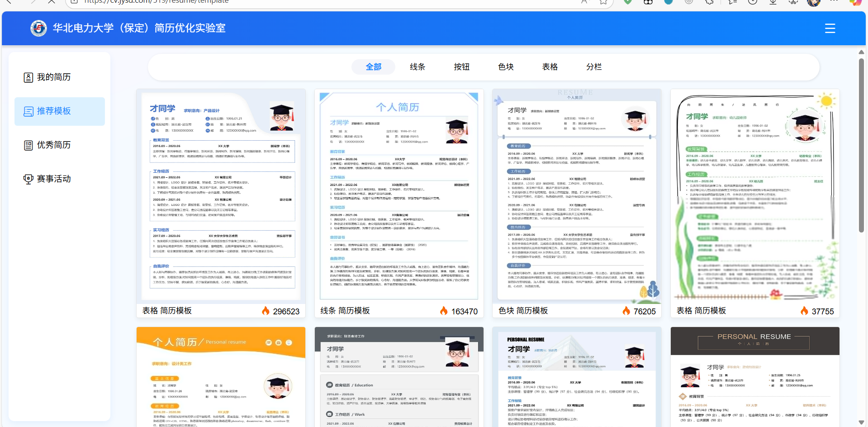Select the 优秀简历 document icon
This screenshot has width=868, height=427.
click(28, 145)
